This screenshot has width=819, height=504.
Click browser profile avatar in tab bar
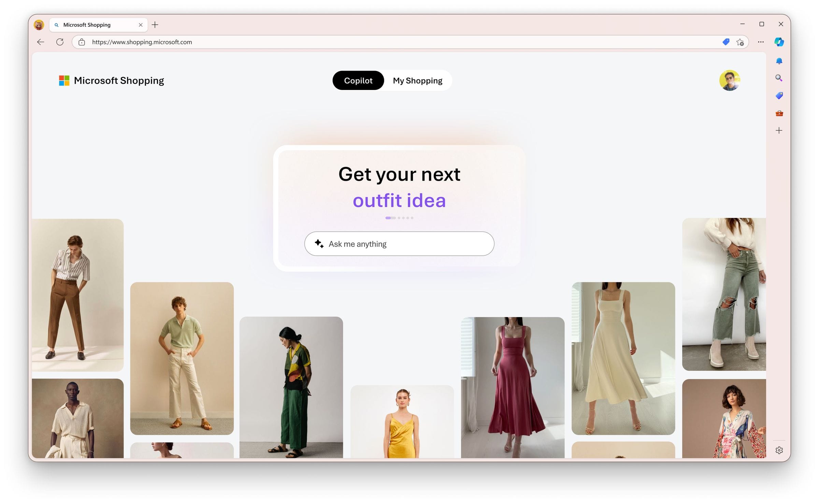coord(39,25)
